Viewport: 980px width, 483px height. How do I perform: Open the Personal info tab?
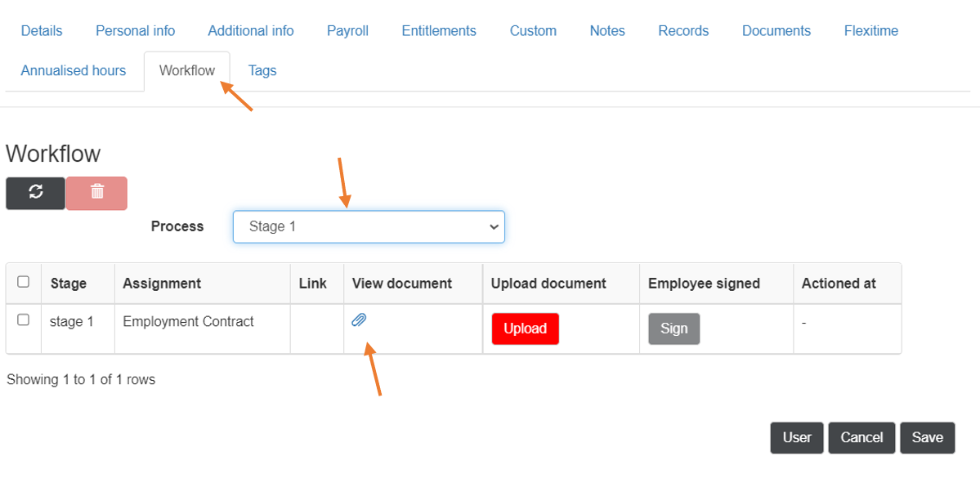pos(135,30)
